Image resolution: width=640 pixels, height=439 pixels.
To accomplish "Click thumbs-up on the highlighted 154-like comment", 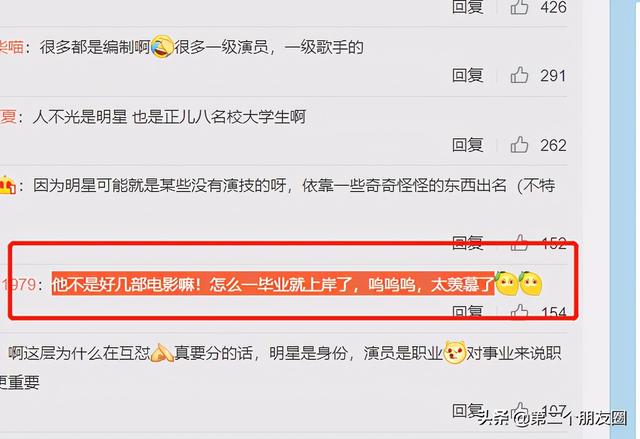I will [x=519, y=312].
